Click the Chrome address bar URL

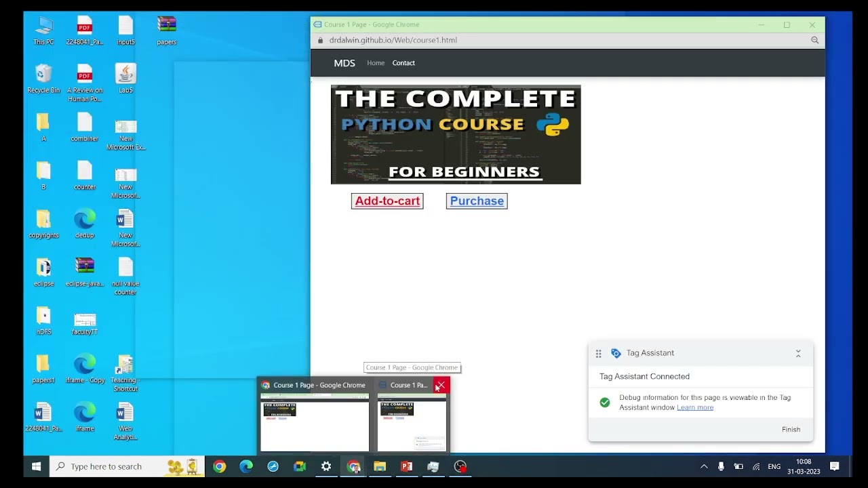(x=393, y=40)
